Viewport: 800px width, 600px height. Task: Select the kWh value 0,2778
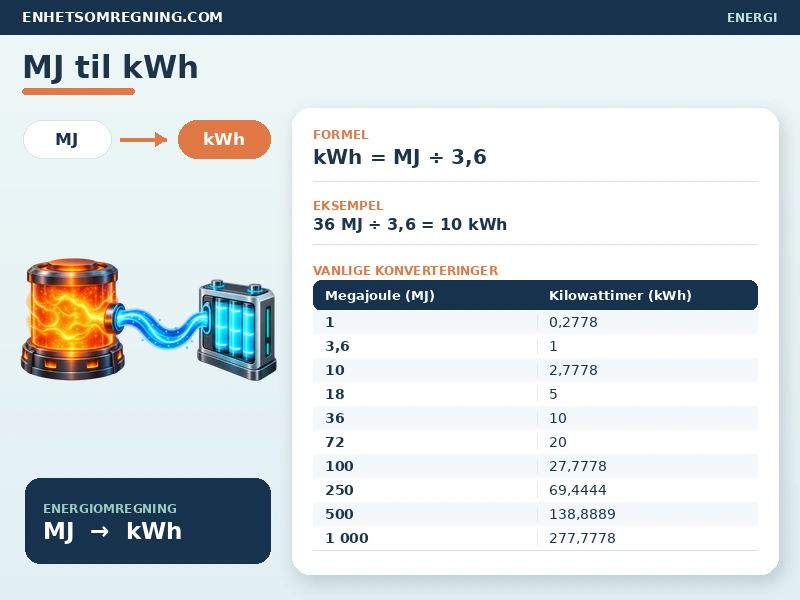coord(573,322)
